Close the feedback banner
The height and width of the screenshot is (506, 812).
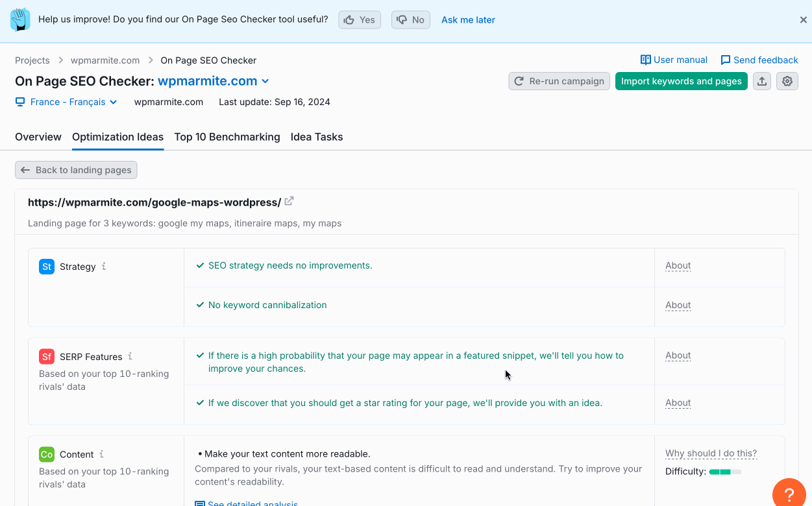(803, 20)
